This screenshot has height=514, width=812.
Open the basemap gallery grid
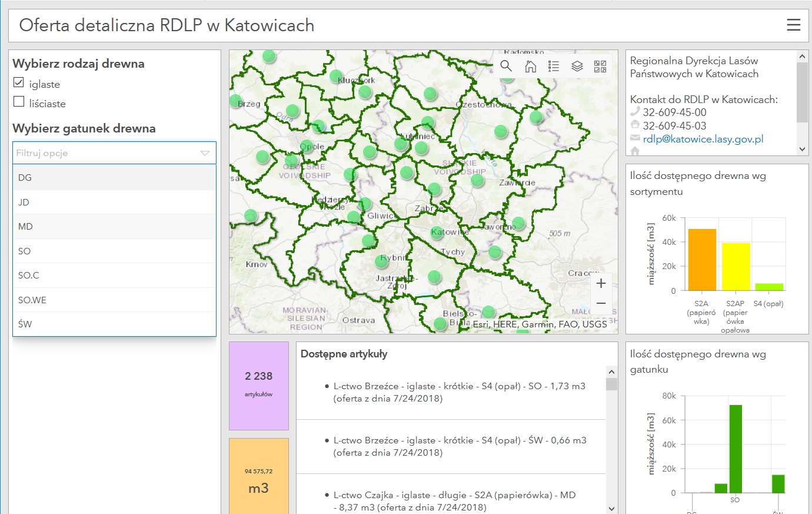pos(600,66)
